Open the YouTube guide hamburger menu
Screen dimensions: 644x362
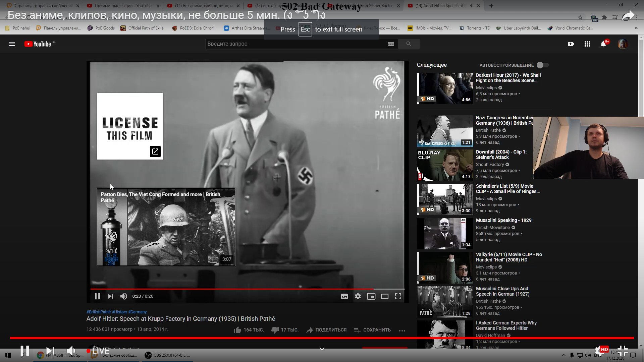(12, 44)
